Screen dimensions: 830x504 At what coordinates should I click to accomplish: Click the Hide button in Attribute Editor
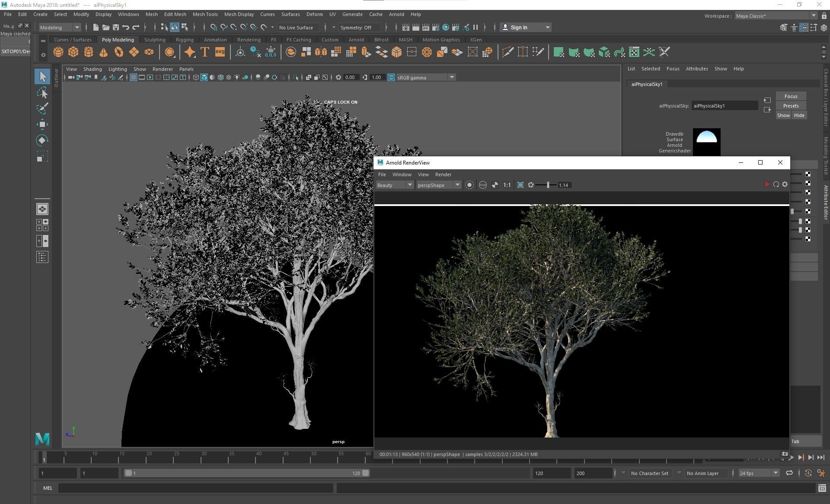(x=799, y=115)
